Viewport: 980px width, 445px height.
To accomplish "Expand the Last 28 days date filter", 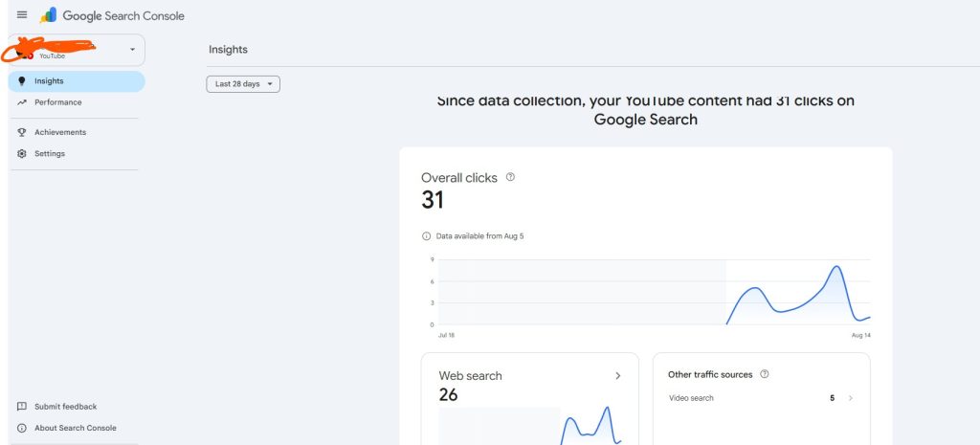I will pos(243,84).
